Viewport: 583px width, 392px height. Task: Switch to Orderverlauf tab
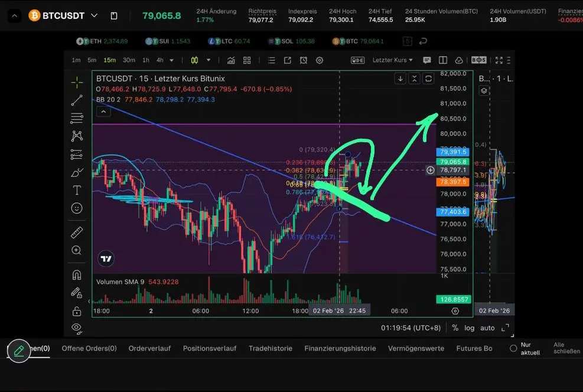coord(149,348)
